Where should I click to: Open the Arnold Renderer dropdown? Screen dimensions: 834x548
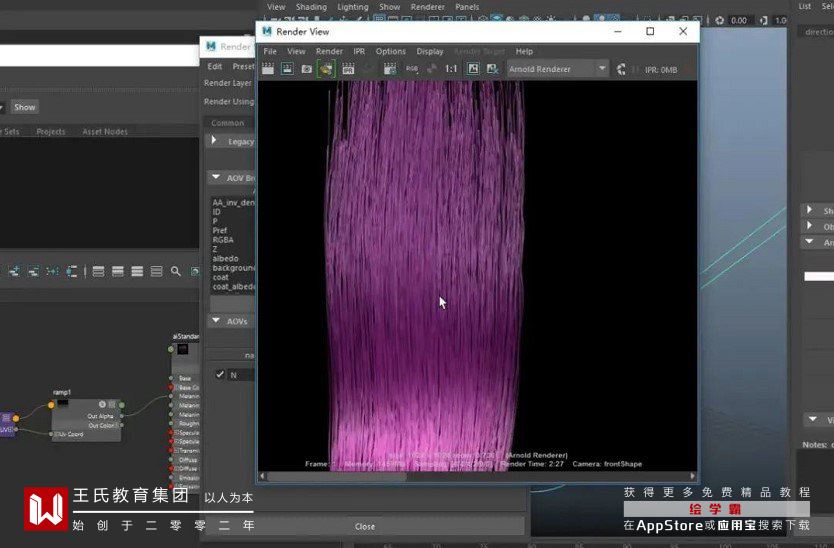pos(557,69)
